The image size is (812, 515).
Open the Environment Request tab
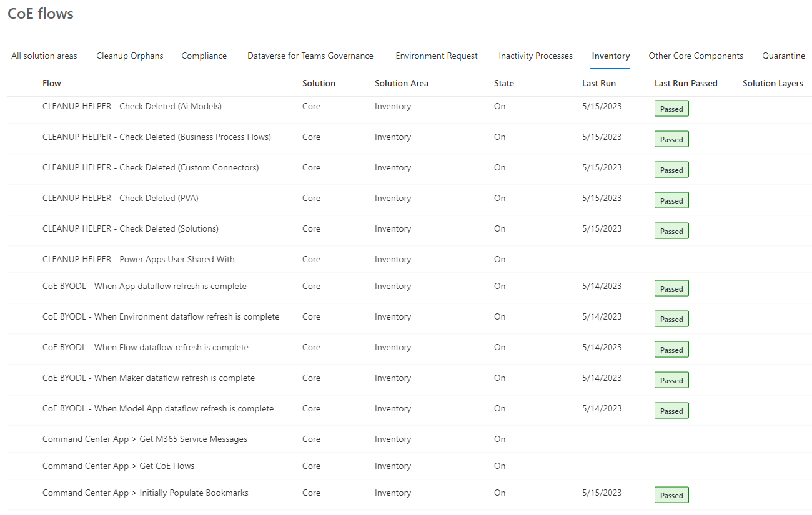tap(436, 56)
